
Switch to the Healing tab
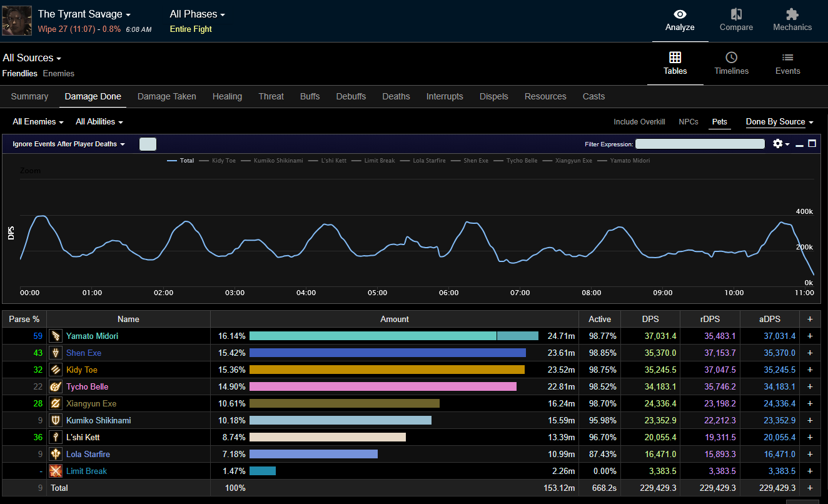(x=227, y=96)
